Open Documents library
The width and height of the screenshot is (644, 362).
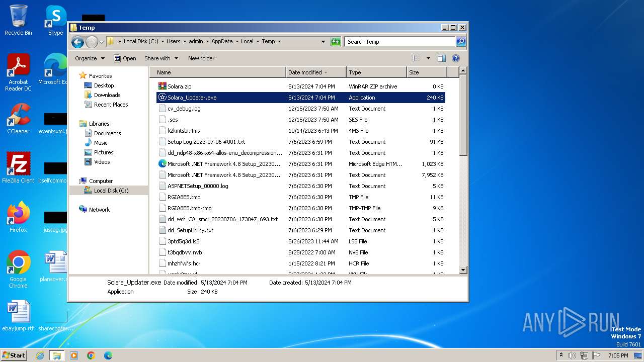tap(107, 133)
